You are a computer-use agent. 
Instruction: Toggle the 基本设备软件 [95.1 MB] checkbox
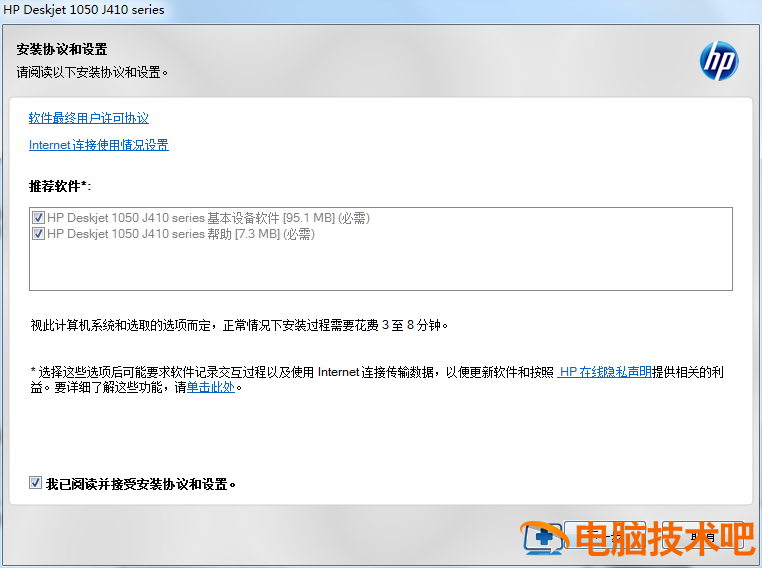click(39, 218)
